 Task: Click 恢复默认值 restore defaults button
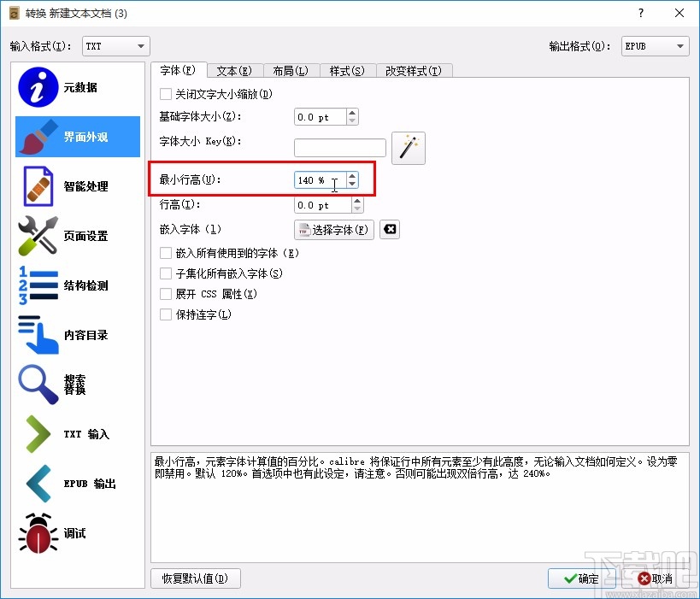196,578
